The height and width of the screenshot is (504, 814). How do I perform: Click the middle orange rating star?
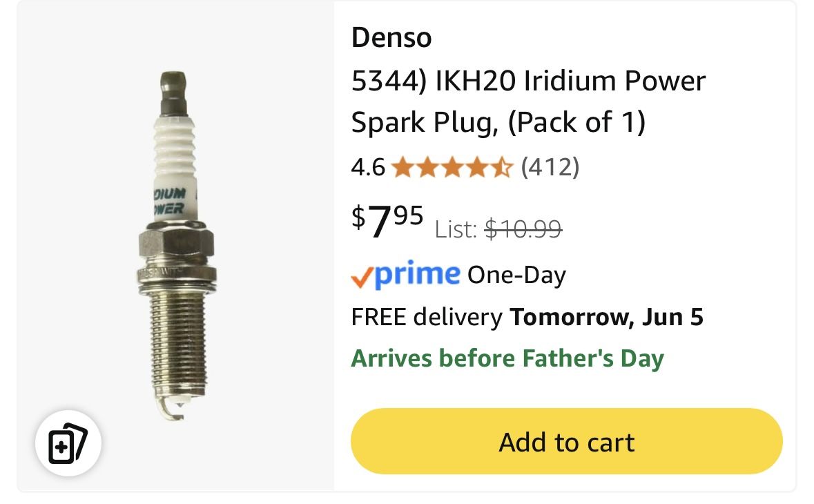452,167
